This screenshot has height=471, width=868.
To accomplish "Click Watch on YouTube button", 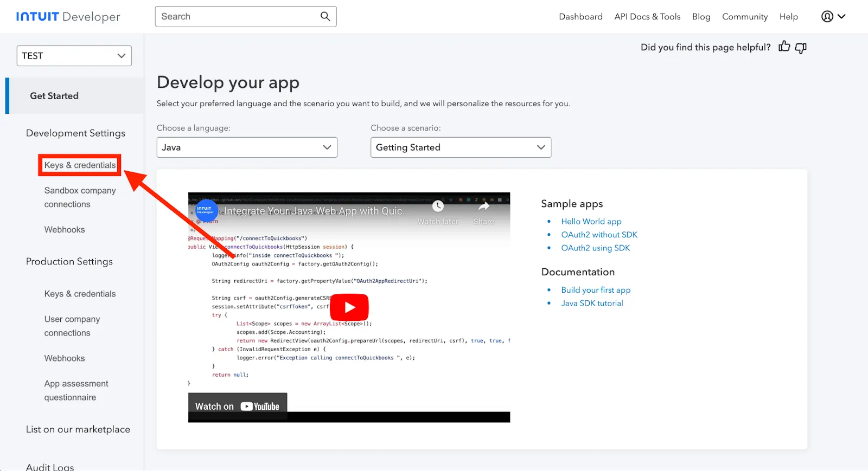I will [x=237, y=407].
